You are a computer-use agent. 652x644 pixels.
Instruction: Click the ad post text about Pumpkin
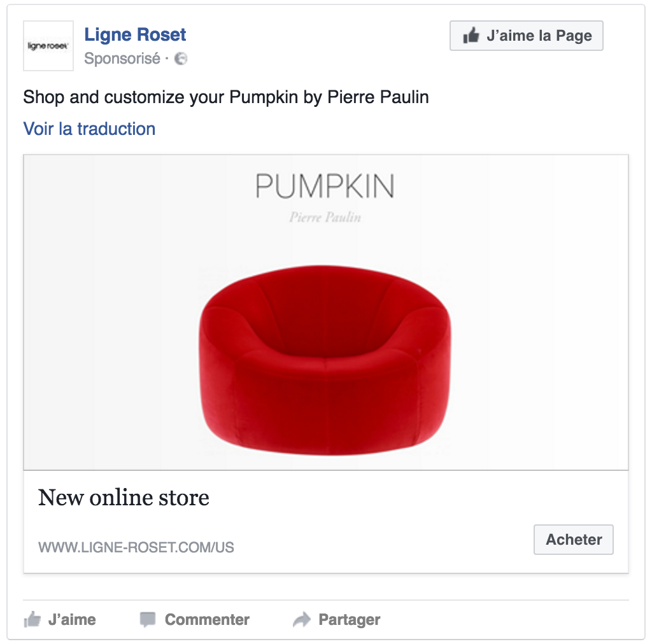[226, 97]
